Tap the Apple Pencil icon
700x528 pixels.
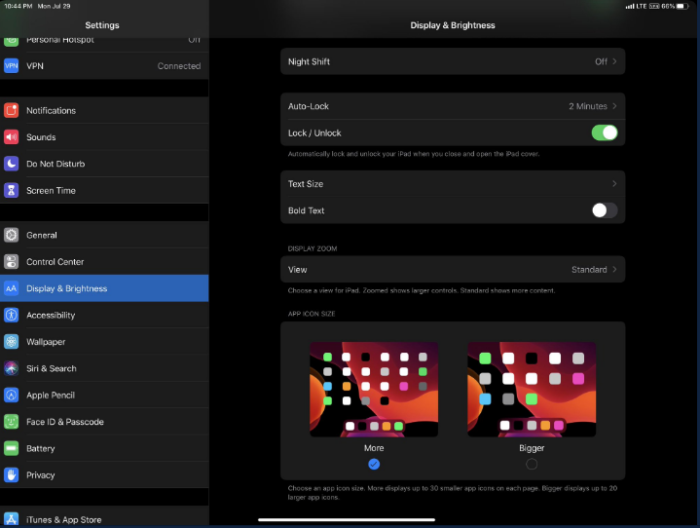(x=11, y=395)
